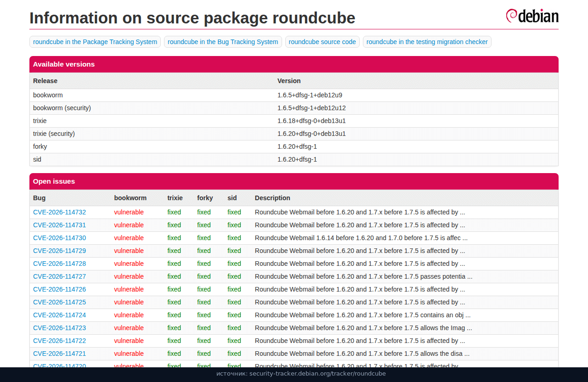This screenshot has width=588, height=382.
Task: Open CVE-2026-114729 bug entry
Action: click(x=59, y=251)
